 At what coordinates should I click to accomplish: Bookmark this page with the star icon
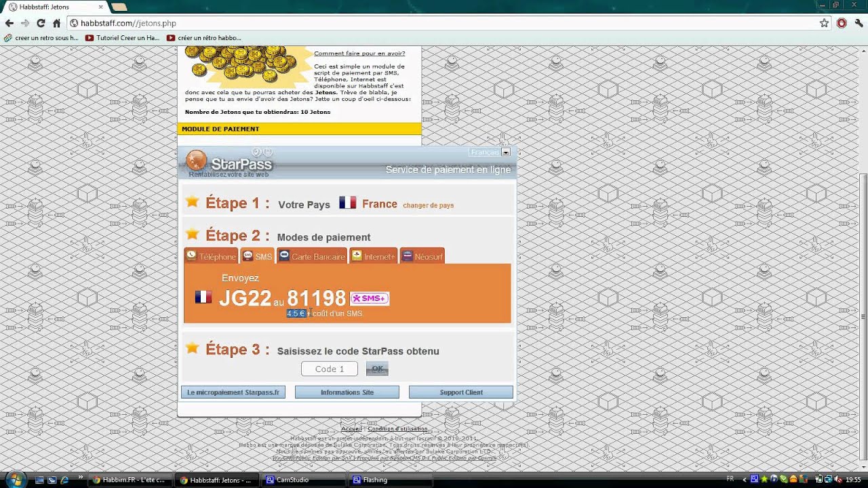tap(824, 23)
